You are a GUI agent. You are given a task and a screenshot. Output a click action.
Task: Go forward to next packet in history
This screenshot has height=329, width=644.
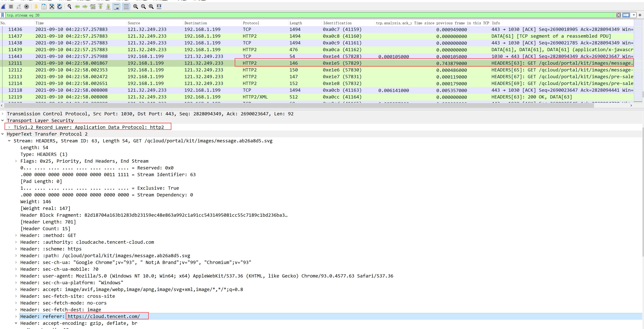click(x=85, y=7)
